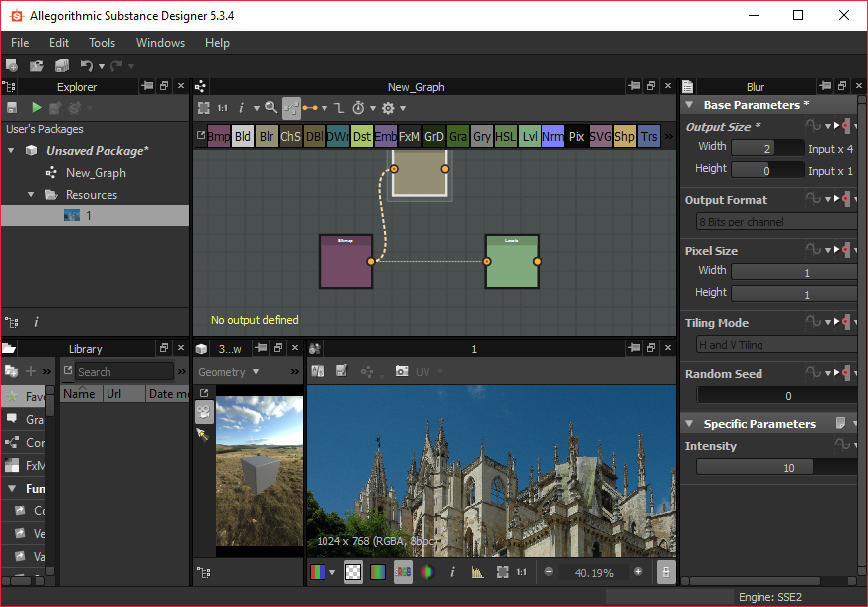
Task: Click the Undo toolbar icon
Action: (88, 64)
